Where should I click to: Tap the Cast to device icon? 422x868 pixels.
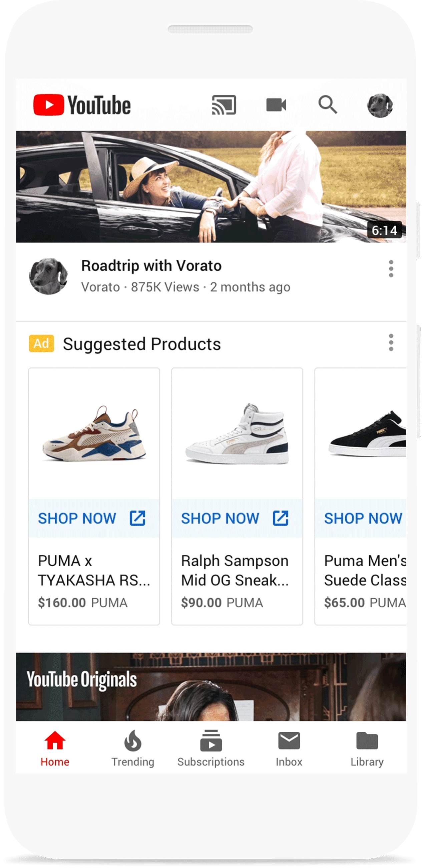(x=224, y=105)
